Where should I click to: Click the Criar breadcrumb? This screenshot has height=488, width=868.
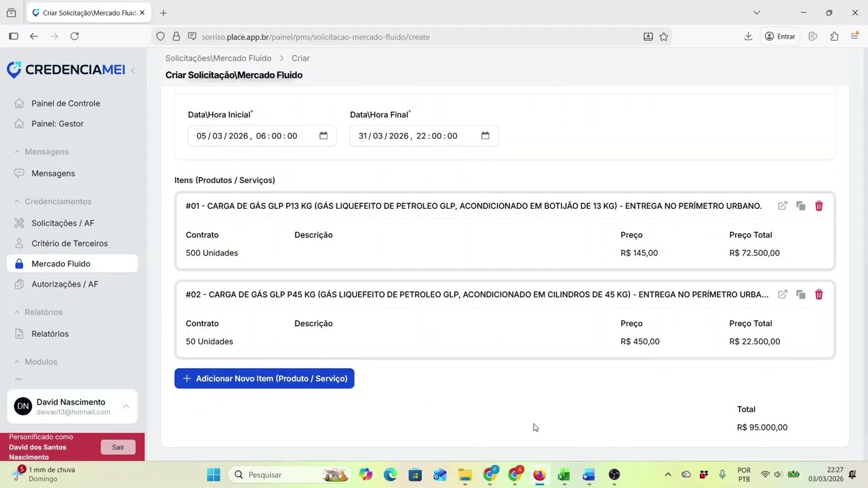[x=300, y=58]
